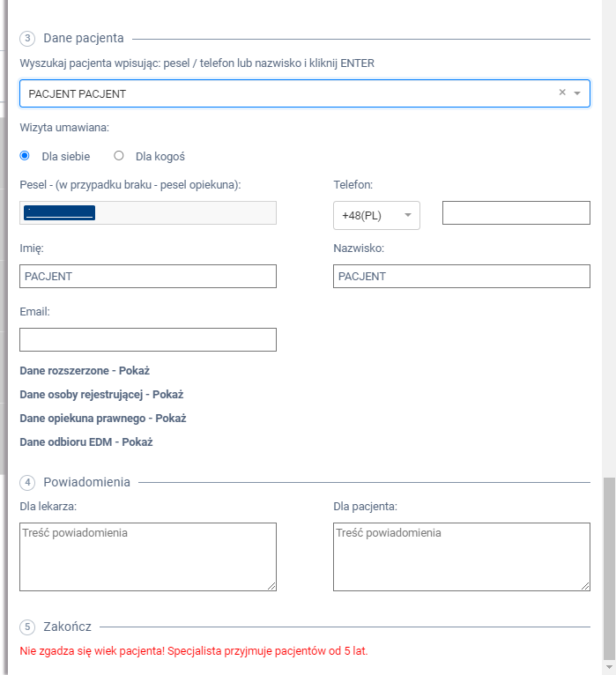Choose the "Dla kogoś" radio option
This screenshot has height=675, width=616.
(119, 156)
